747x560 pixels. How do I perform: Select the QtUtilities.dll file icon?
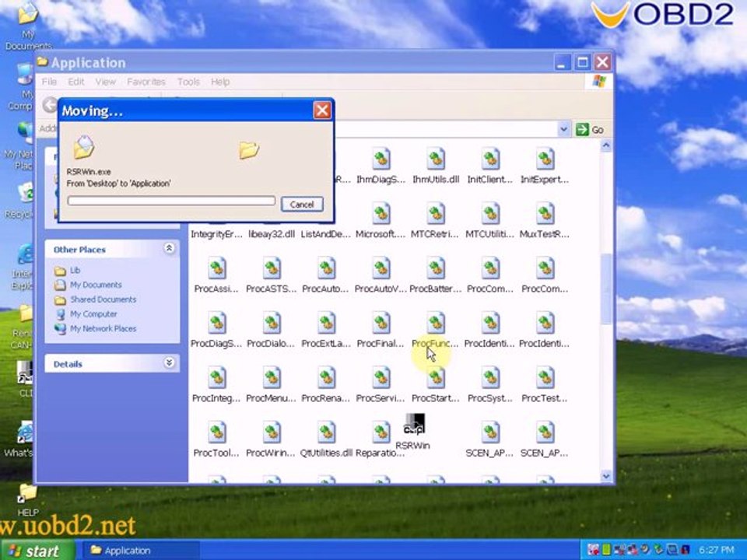click(x=326, y=433)
